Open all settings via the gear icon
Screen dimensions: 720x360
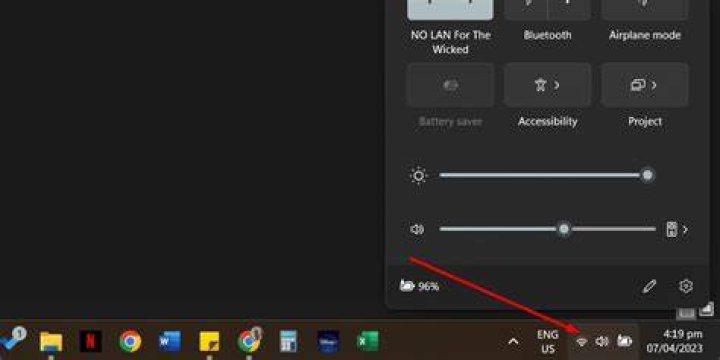686,287
